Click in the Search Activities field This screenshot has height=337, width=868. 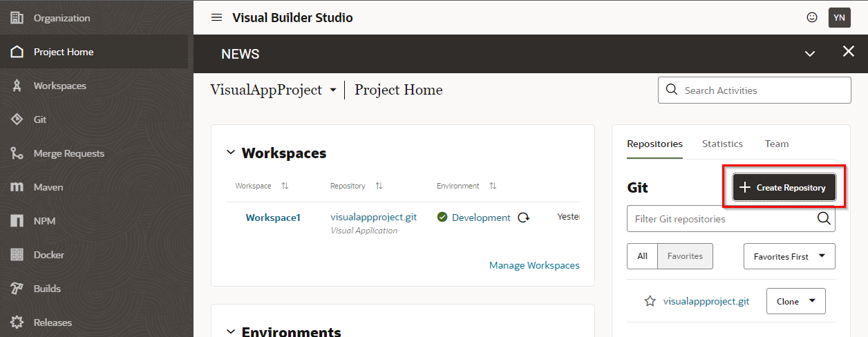[x=760, y=90]
